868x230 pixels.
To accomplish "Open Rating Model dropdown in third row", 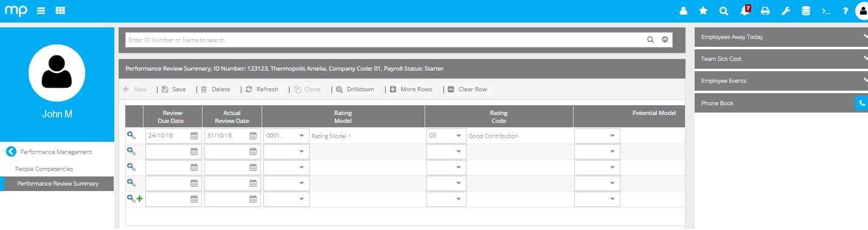I will [x=301, y=168].
